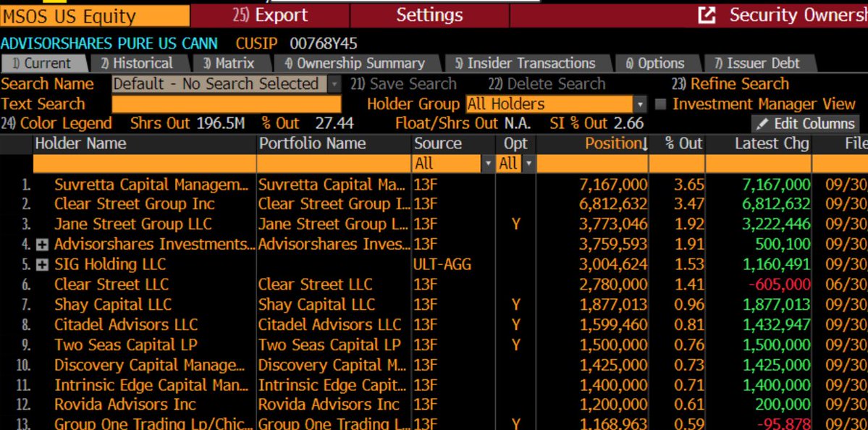Viewport: 868px width, 430px height.
Task: Select holder Discovery Capital Management
Action: (x=149, y=366)
